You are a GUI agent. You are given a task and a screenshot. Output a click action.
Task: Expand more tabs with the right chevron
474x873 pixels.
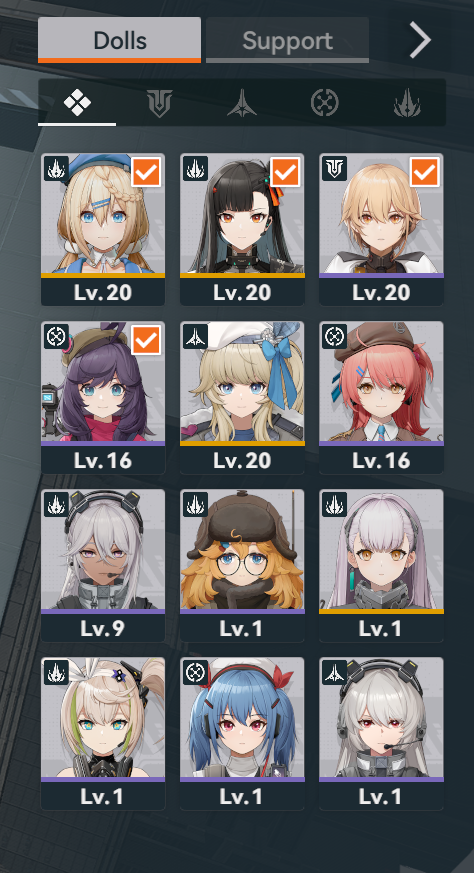point(421,40)
